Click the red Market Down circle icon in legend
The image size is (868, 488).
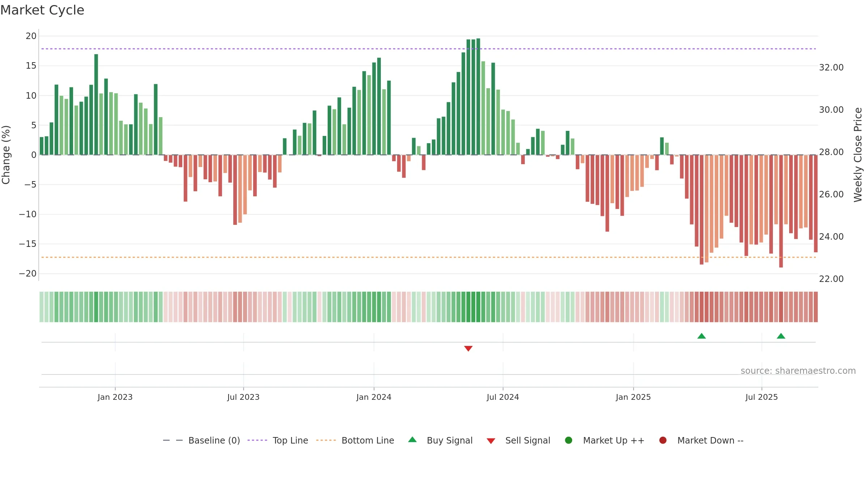point(663,440)
